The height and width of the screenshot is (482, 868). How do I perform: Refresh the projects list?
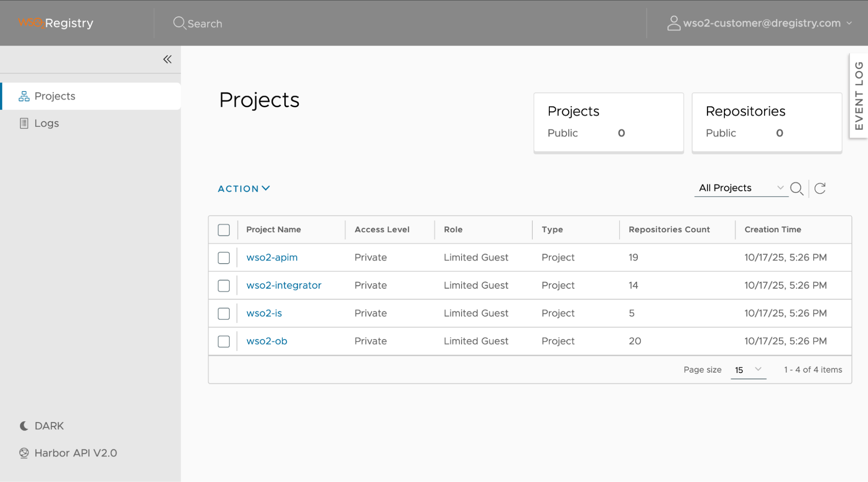pos(820,188)
